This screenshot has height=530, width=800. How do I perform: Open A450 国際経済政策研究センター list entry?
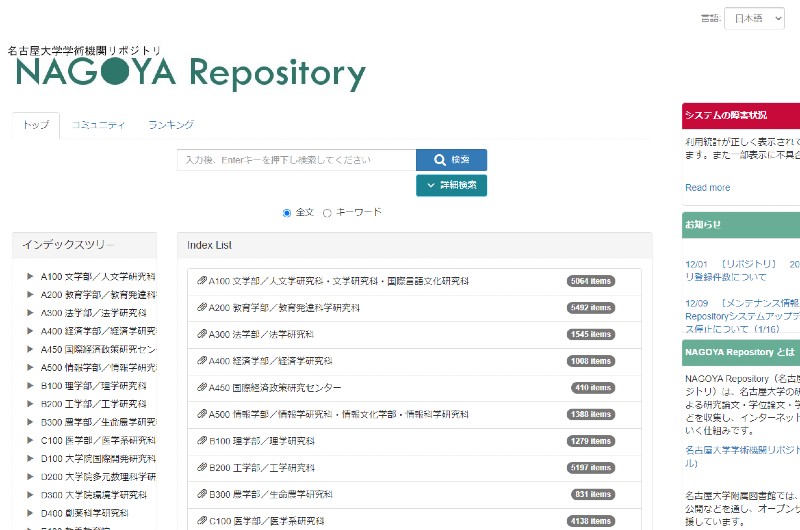275,388
